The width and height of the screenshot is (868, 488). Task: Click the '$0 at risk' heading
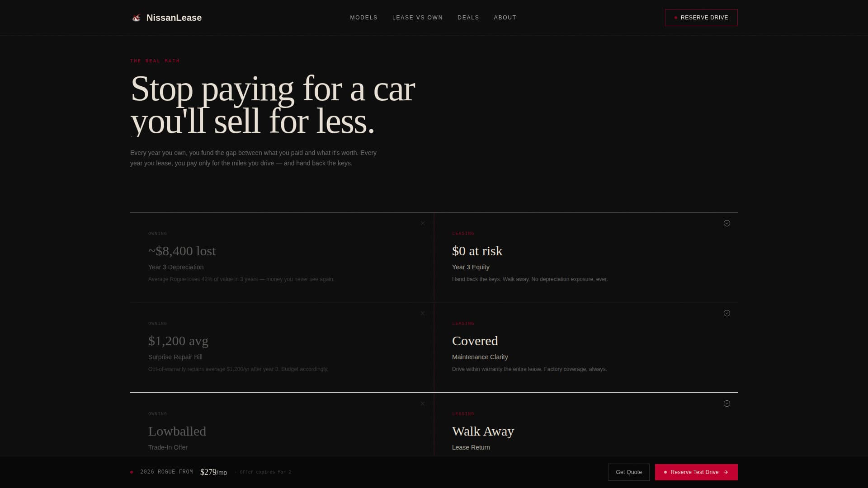pyautogui.click(x=477, y=251)
